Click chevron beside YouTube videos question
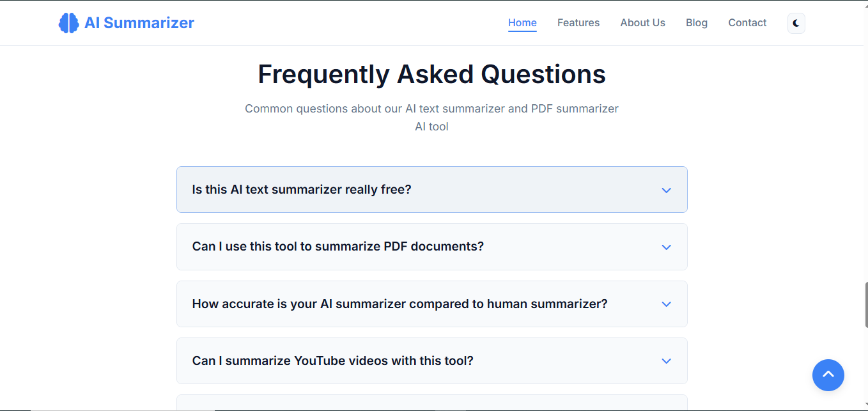 [666, 361]
